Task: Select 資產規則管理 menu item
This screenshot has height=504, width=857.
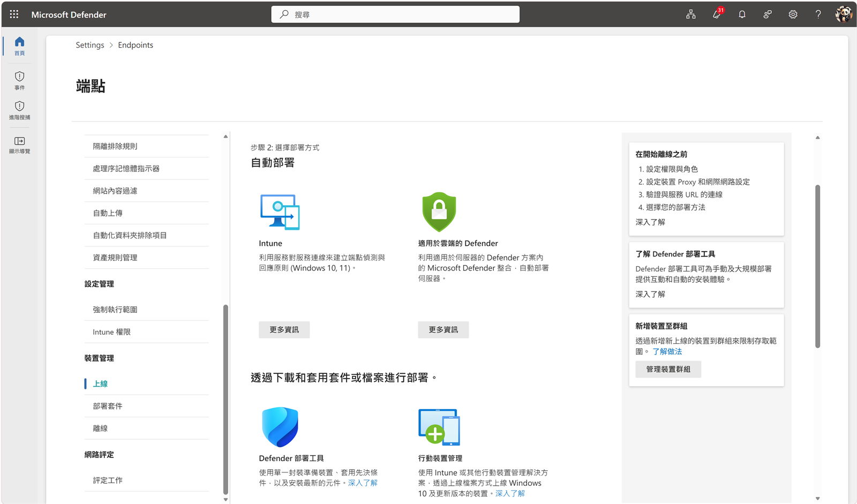Action: [x=146, y=258]
